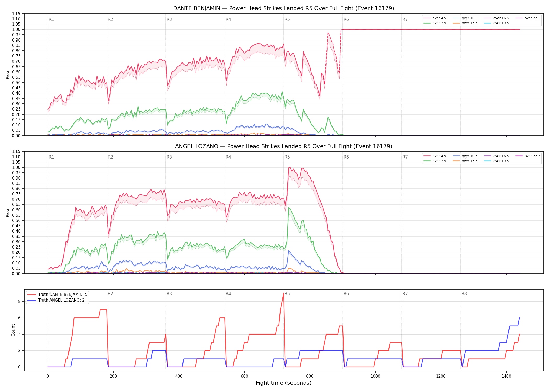This screenshot has width=549, height=392.
Task: Select 'over 16.5' legend entry in Dante Benjamin chart
Action: tap(496, 18)
